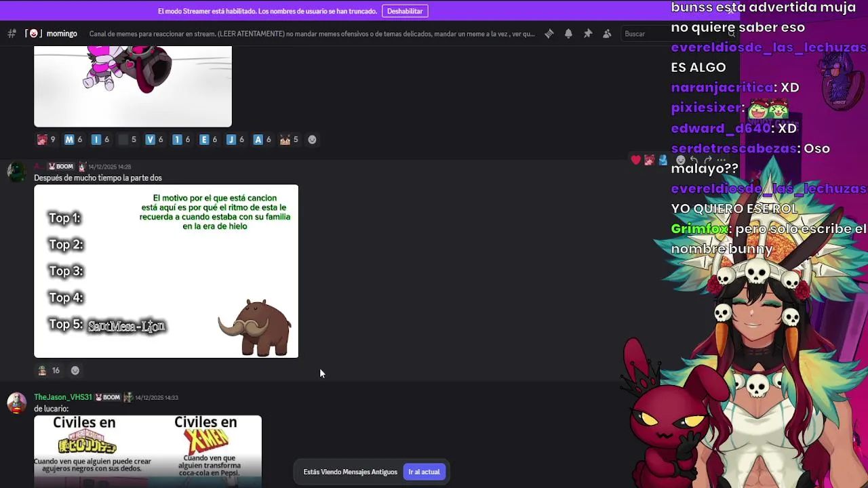Show pinned messages pin icon
The height and width of the screenshot is (488, 868).
point(588,34)
